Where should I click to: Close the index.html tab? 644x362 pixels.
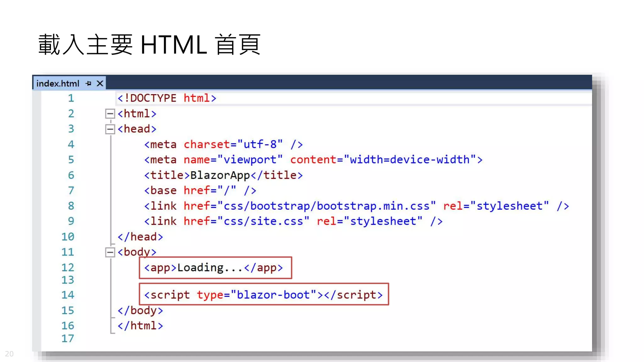point(100,83)
